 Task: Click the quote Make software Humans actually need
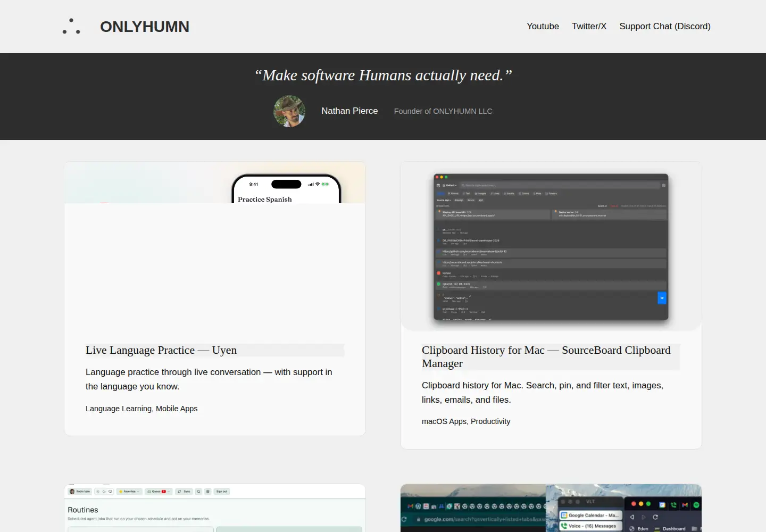pos(383,76)
